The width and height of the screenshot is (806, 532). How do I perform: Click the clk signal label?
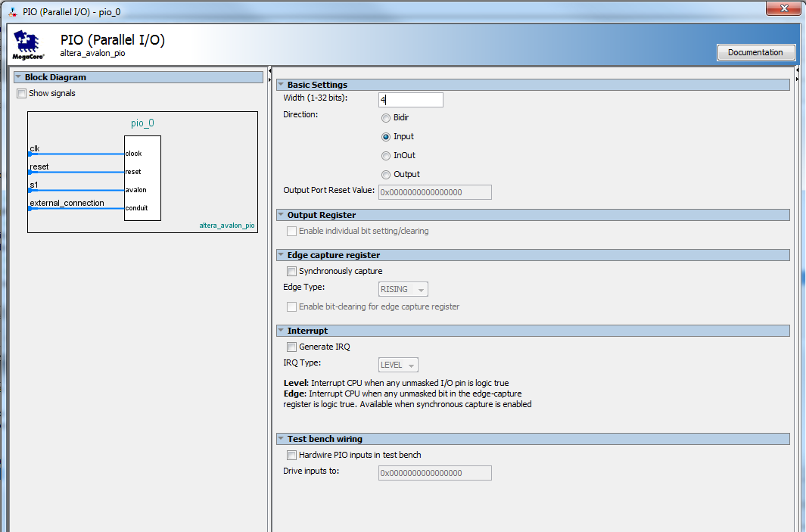coord(35,148)
